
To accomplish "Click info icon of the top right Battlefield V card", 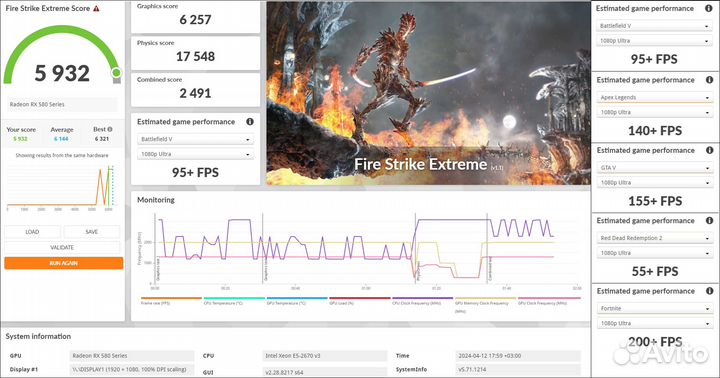I will click(709, 8).
